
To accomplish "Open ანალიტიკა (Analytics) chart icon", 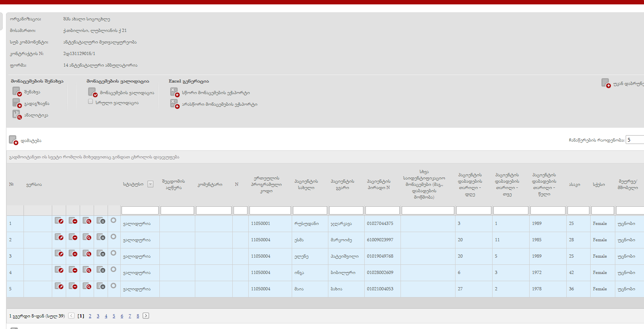I will coord(17,115).
